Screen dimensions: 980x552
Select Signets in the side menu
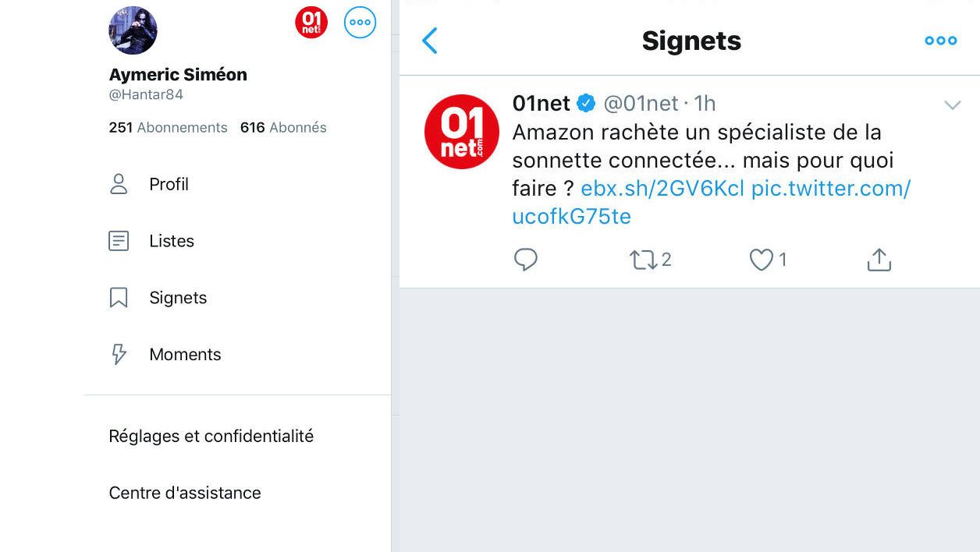click(178, 298)
